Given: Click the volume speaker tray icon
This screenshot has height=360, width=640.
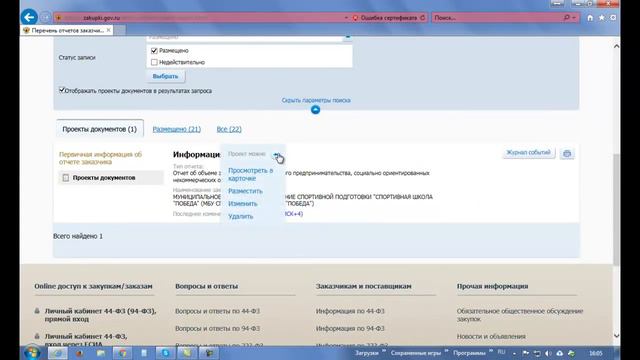Looking at the screenshot, I should (548, 353).
